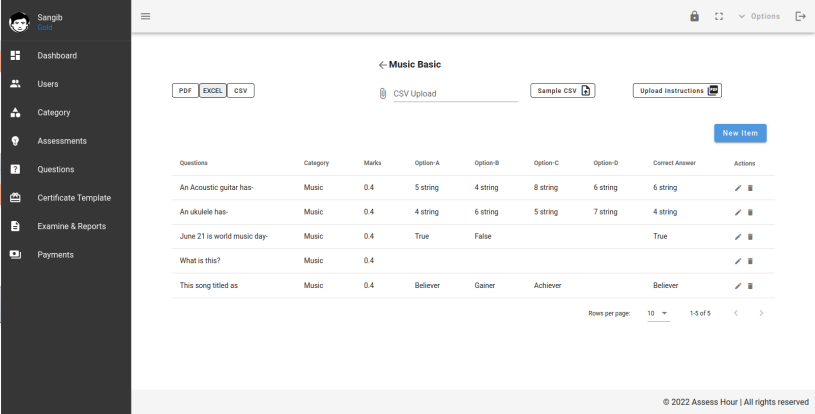Image resolution: width=815 pixels, height=414 pixels.
Task: Select the PDF export option
Action: (186, 90)
